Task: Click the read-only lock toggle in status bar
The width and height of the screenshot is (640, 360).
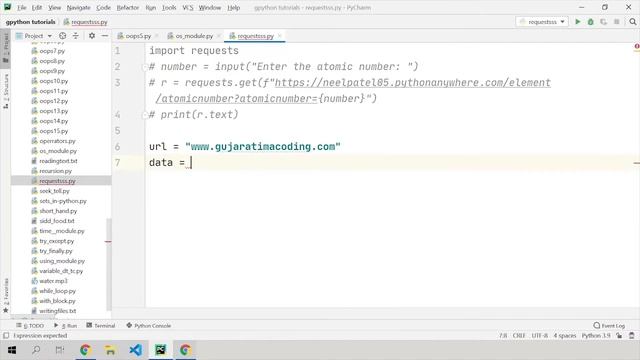Action: 619,336
